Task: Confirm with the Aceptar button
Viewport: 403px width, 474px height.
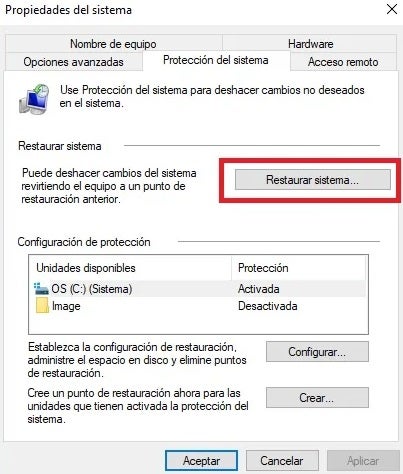Action: click(201, 461)
